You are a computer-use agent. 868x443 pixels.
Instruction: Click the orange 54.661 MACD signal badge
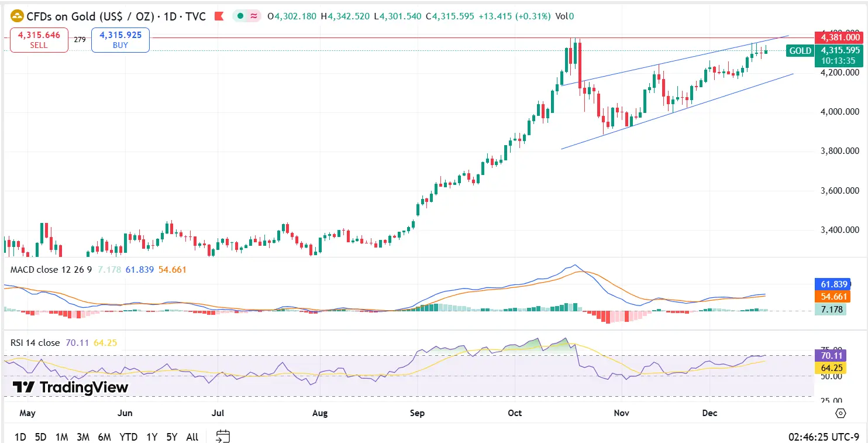(833, 297)
